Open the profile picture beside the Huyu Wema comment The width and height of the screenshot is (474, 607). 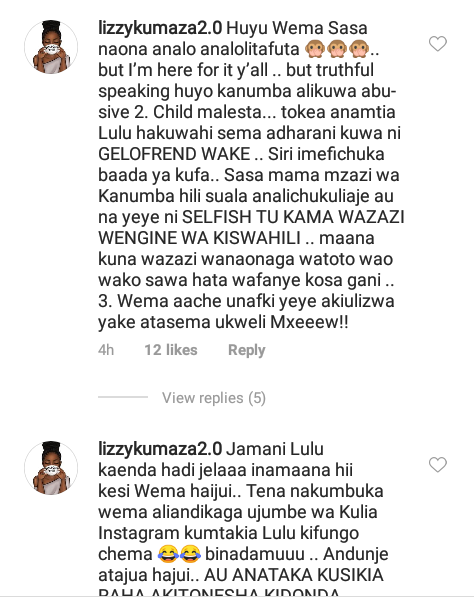point(51,47)
